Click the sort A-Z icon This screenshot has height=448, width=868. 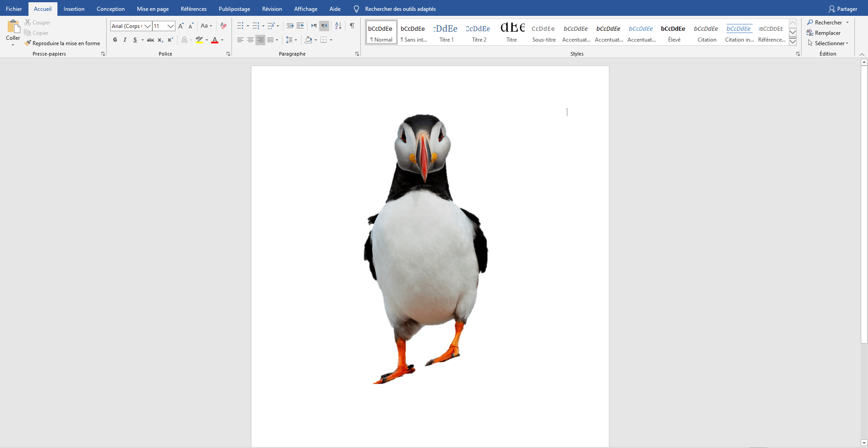pyautogui.click(x=338, y=26)
